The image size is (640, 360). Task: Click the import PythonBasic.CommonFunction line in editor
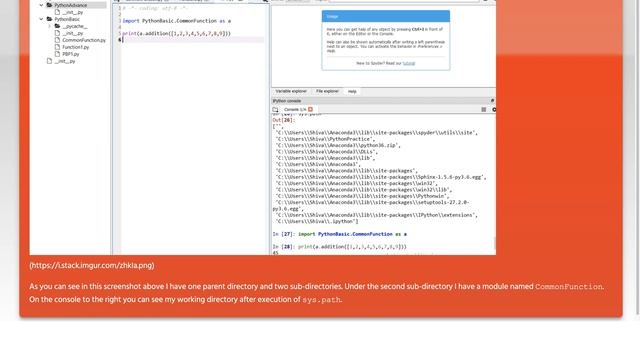click(x=176, y=21)
